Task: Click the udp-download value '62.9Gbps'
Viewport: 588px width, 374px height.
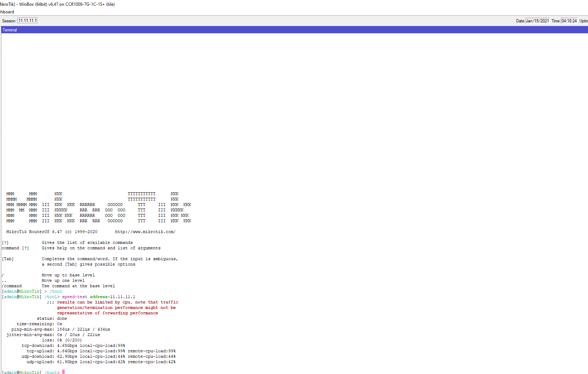Action: pos(67,357)
